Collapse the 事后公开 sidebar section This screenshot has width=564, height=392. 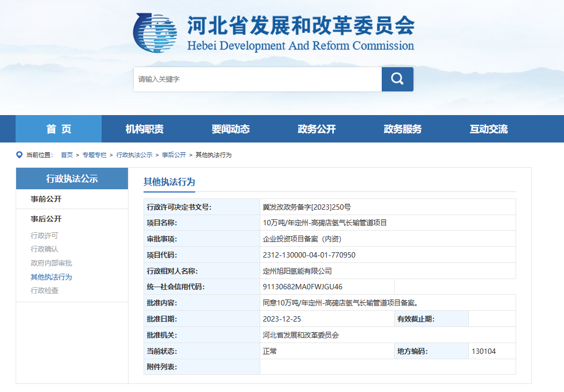coord(46,219)
